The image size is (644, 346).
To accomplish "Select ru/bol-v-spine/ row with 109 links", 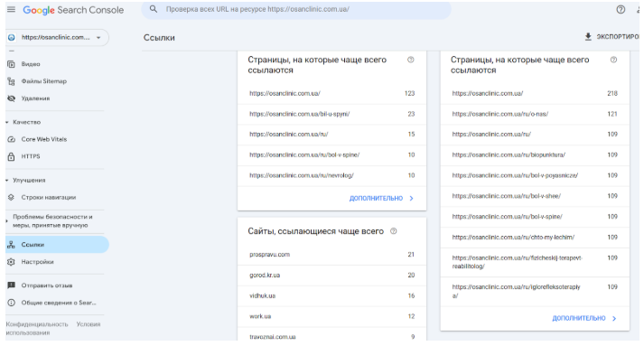I will pos(535,217).
